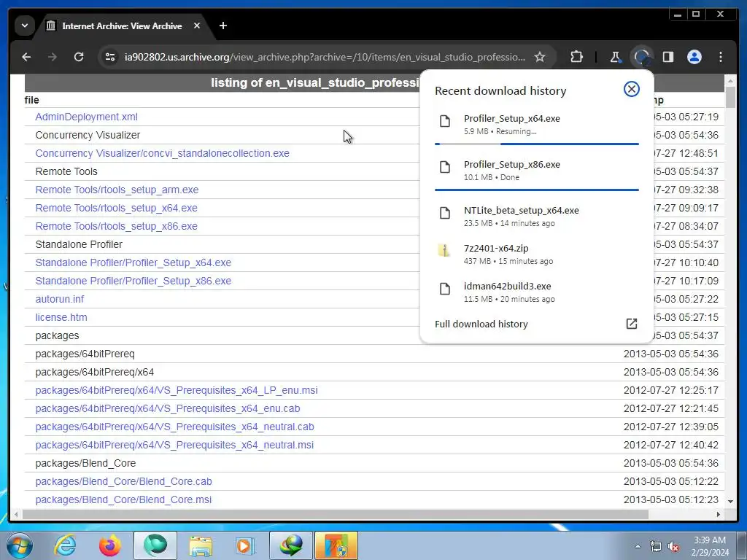Toggle the side panel icon
Image resolution: width=747 pixels, height=560 pixels.
(668, 57)
